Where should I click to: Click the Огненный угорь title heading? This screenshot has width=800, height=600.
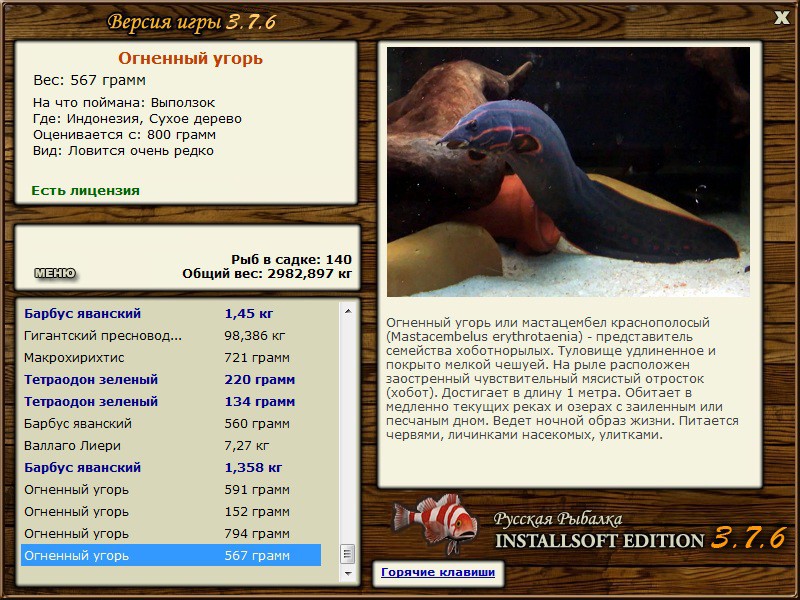point(190,59)
